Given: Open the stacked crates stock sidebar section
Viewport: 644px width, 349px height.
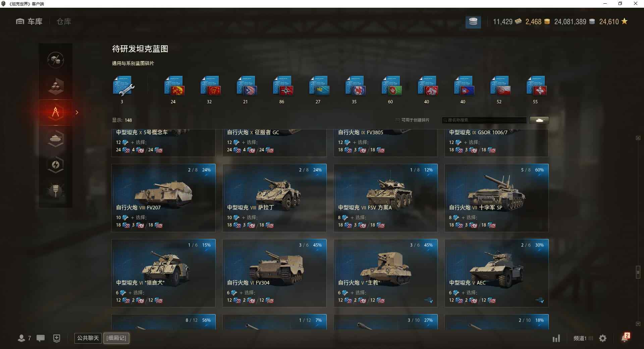Looking at the screenshot, I should tap(56, 86).
